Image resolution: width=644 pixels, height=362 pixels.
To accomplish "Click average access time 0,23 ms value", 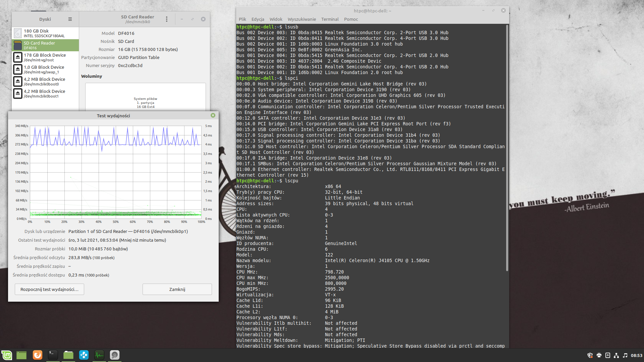I will click(76, 275).
